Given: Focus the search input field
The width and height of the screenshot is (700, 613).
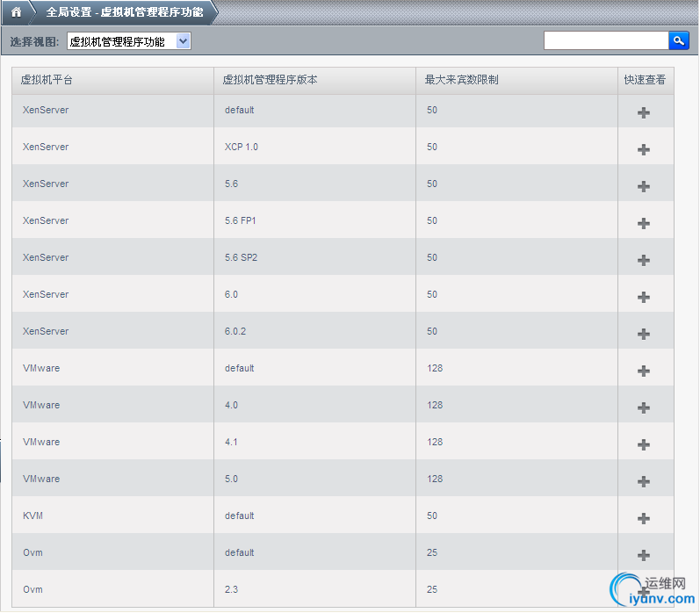Looking at the screenshot, I should [x=606, y=41].
